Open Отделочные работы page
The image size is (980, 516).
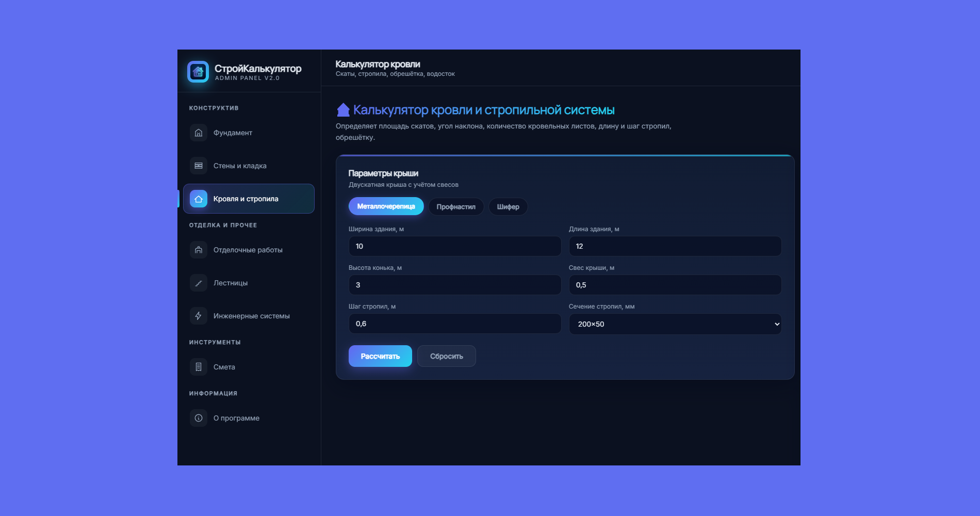249,250
